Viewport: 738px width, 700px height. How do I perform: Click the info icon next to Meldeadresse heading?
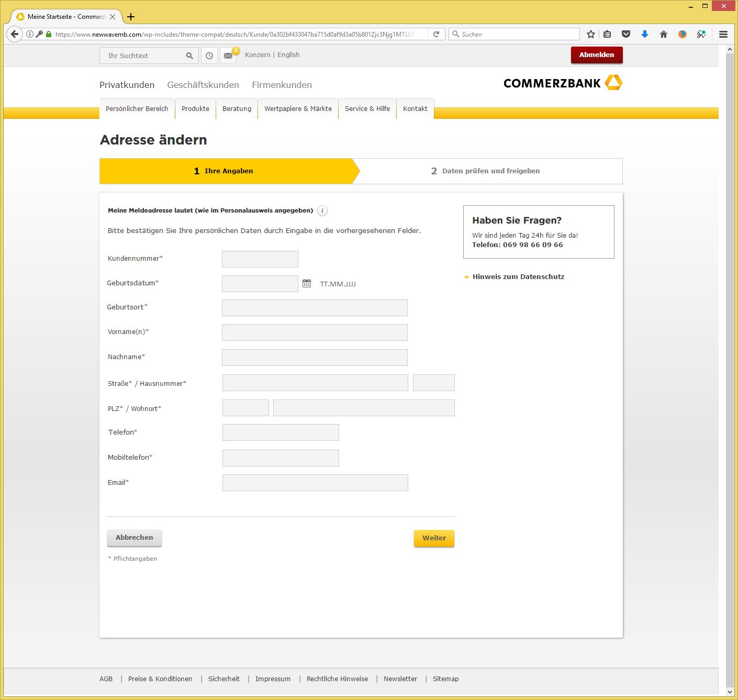(x=322, y=210)
